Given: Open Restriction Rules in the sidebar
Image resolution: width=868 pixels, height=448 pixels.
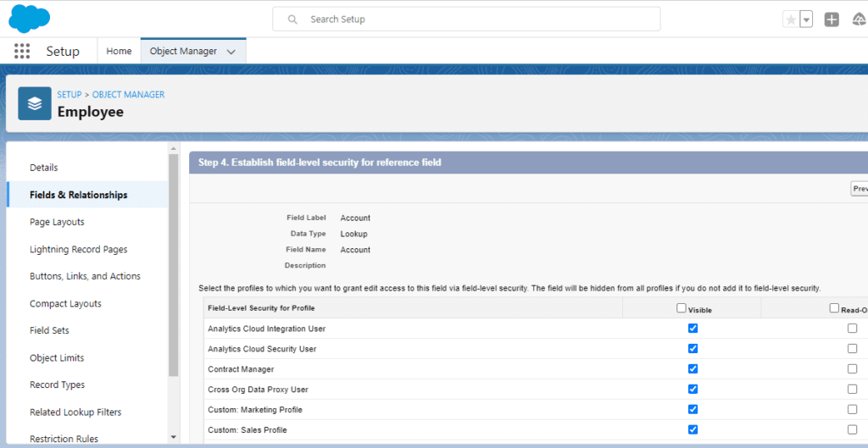Looking at the screenshot, I should (x=64, y=439).
